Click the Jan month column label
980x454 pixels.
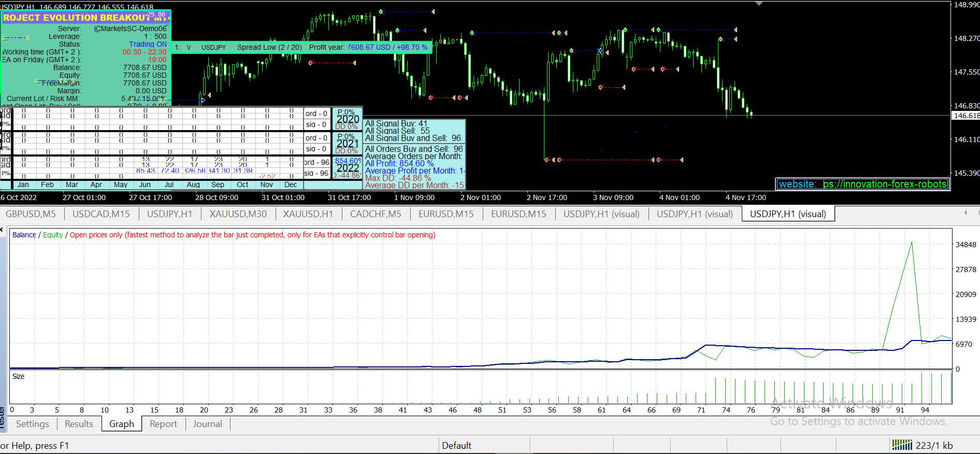click(x=23, y=185)
